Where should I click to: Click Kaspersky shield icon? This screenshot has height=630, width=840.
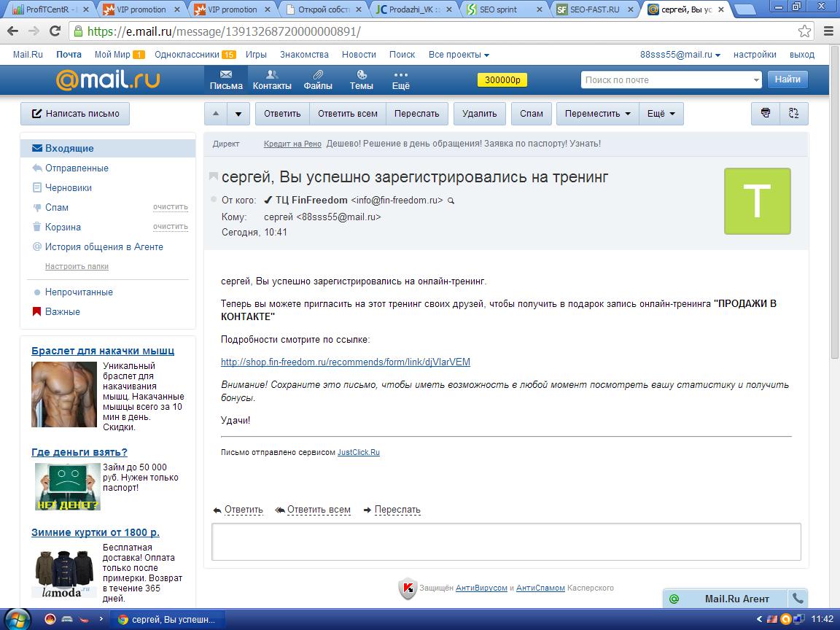coord(408,588)
